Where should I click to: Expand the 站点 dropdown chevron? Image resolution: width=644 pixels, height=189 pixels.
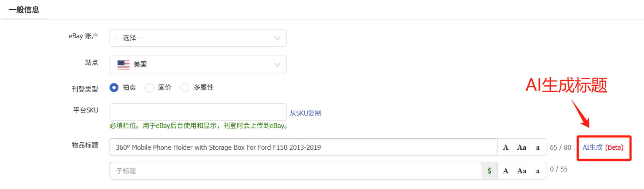(x=277, y=65)
